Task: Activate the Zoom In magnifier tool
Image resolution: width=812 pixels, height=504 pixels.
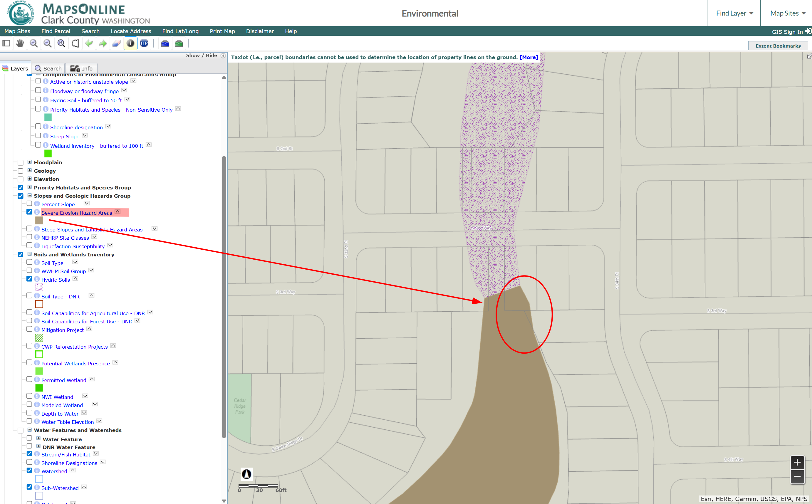Action: [33, 43]
